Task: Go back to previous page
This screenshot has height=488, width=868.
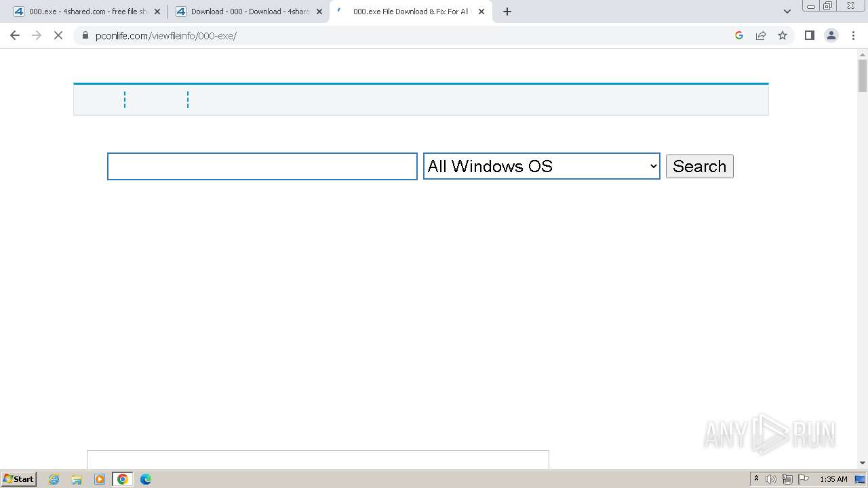Action: click(15, 35)
